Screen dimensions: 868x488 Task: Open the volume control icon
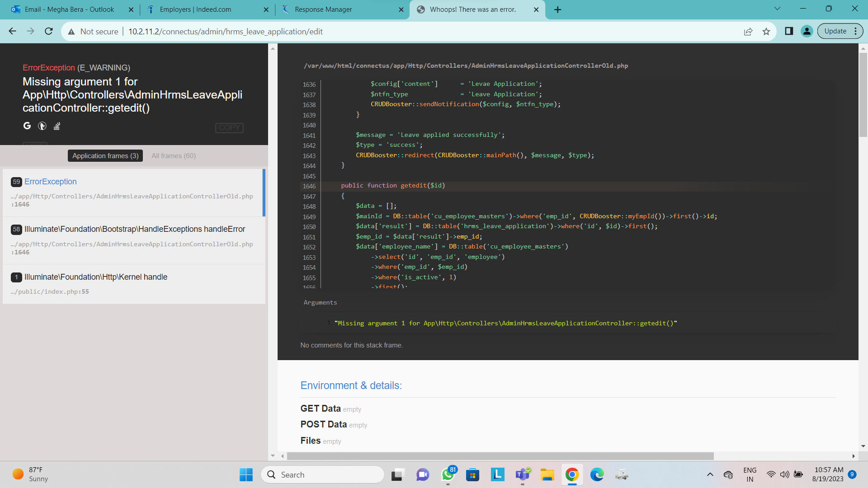click(x=785, y=474)
